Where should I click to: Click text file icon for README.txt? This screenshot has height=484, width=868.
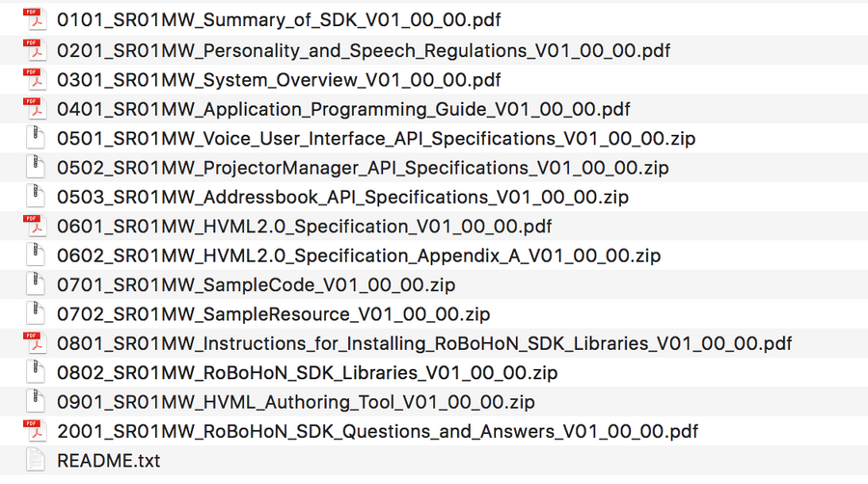pos(35,460)
